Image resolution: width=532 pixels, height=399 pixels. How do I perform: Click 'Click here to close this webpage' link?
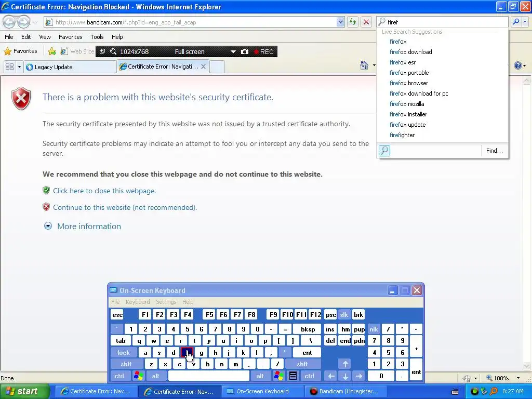click(x=104, y=191)
